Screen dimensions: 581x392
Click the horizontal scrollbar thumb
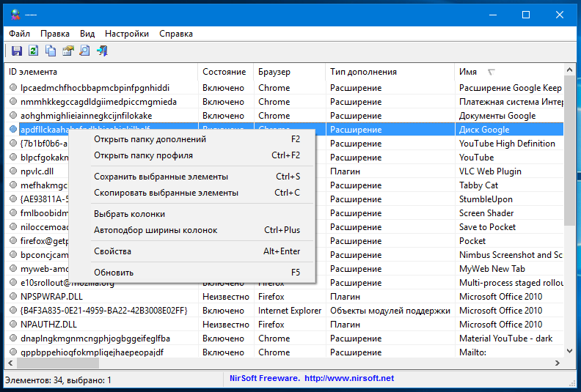[x=57, y=363]
